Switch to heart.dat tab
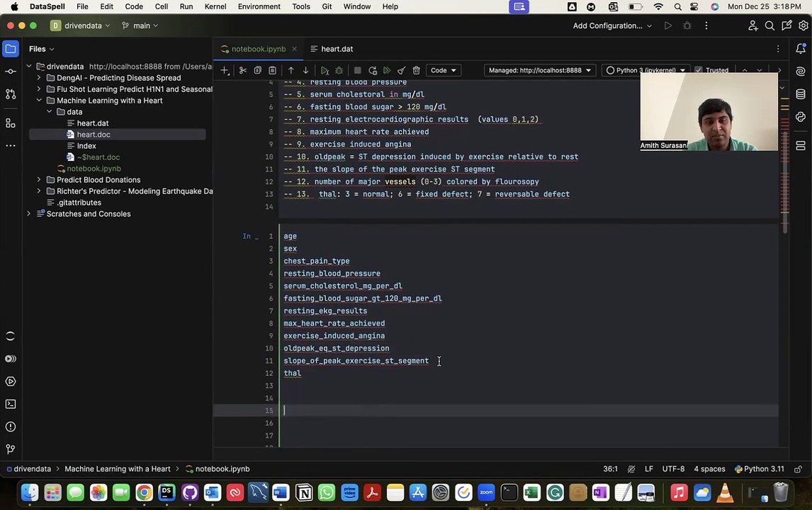Image resolution: width=812 pixels, height=510 pixels. point(332,49)
